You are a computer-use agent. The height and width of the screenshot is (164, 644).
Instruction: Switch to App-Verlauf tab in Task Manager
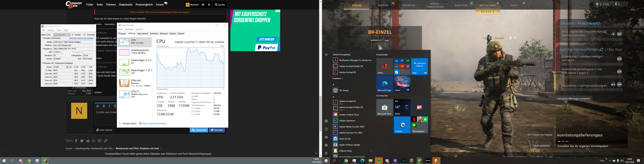[143, 34]
